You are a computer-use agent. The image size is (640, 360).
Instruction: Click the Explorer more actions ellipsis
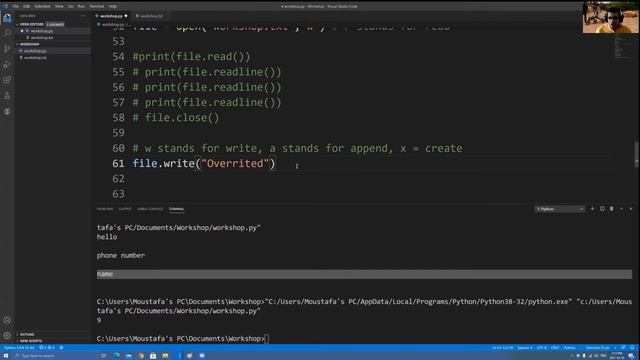click(83, 16)
